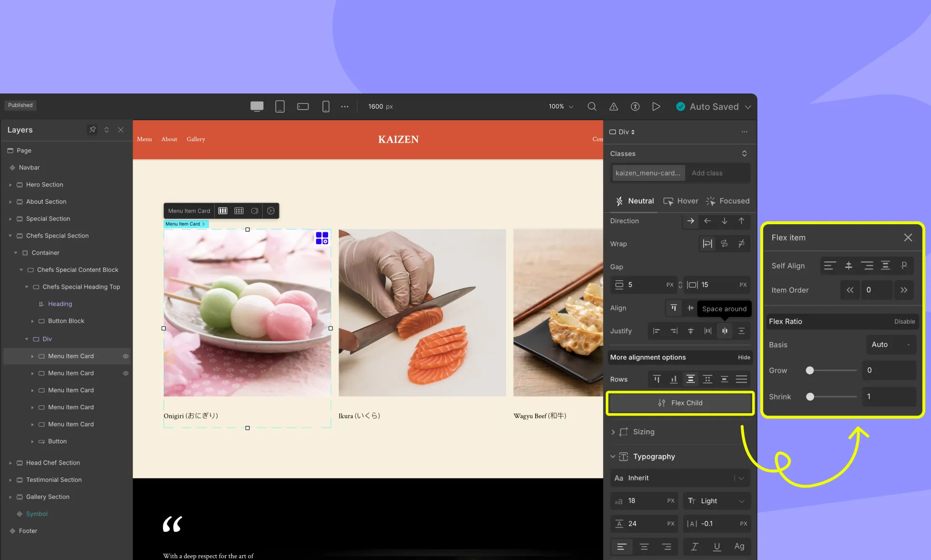931x560 pixels.
Task: Adjust the Shrink slider handle
Action: [810, 397]
